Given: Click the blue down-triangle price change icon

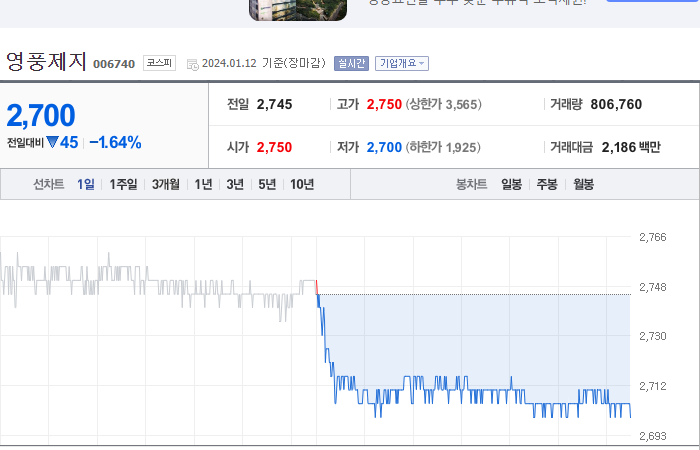Looking at the screenshot, I should click(x=52, y=142).
